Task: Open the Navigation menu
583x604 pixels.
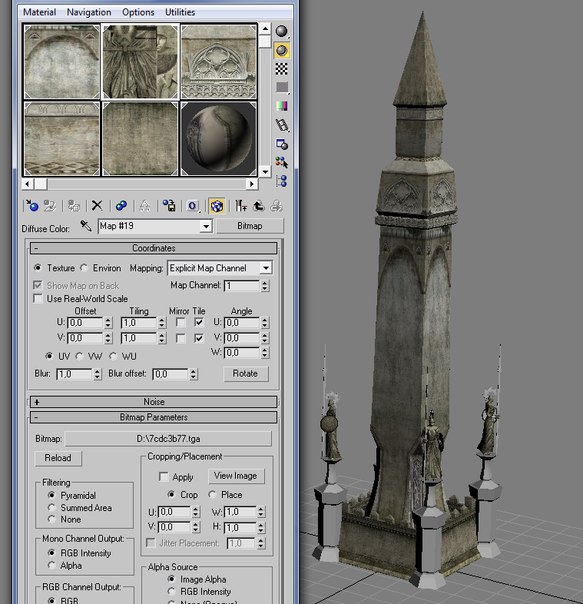Action: tap(89, 12)
